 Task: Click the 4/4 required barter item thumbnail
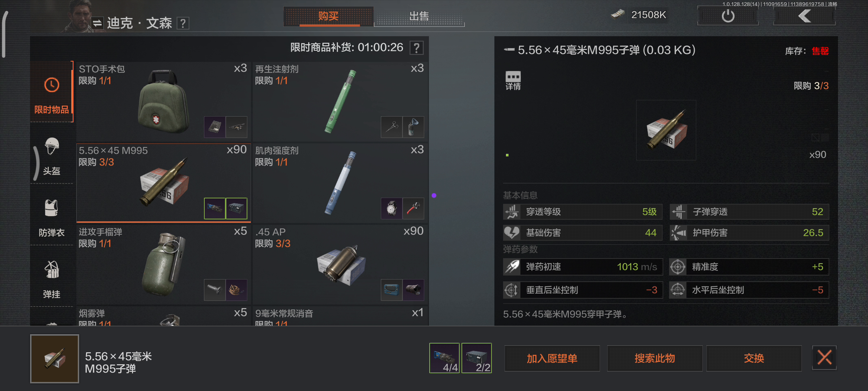444,358
